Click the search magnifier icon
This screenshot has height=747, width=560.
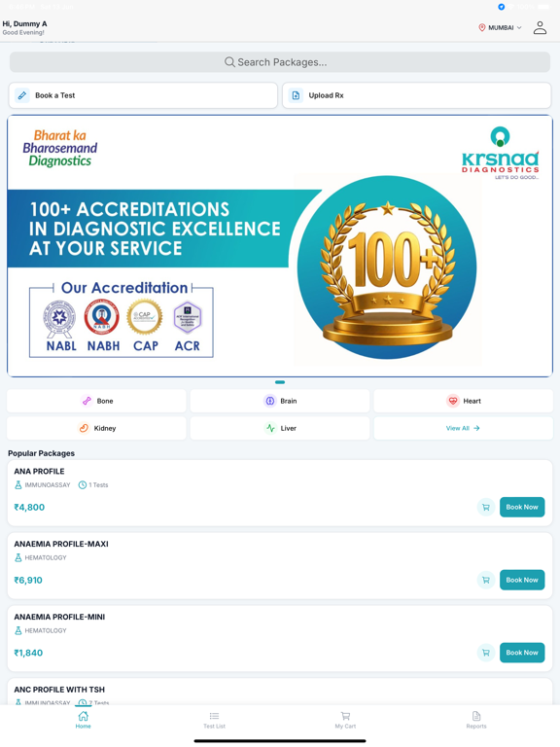pyautogui.click(x=229, y=62)
